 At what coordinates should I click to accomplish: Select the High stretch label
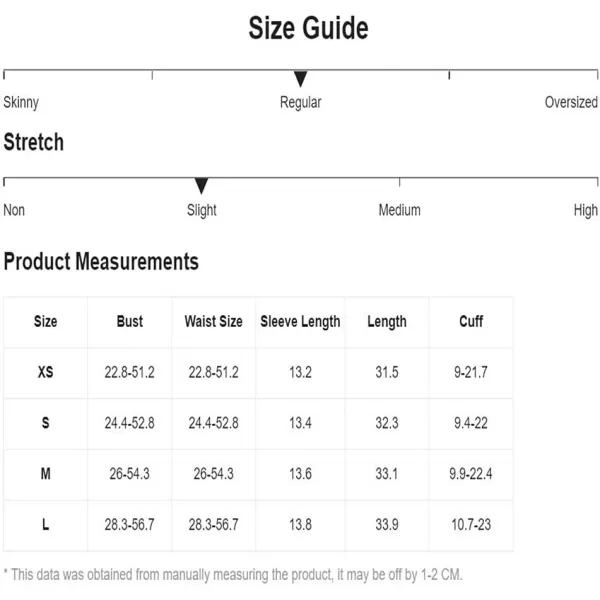[585, 210]
